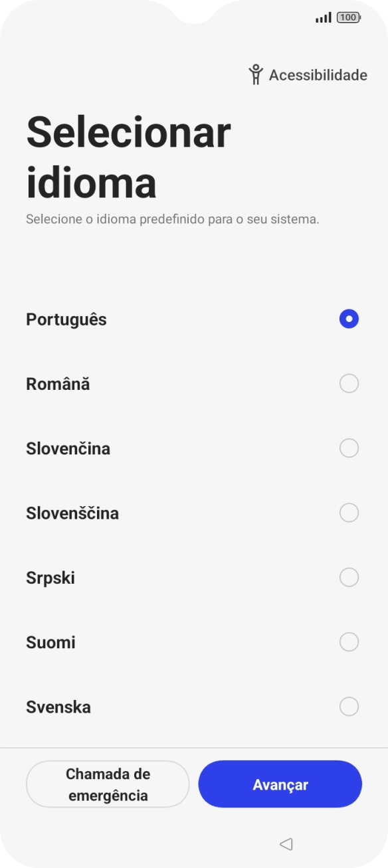Select Svenska in the list

(x=348, y=707)
